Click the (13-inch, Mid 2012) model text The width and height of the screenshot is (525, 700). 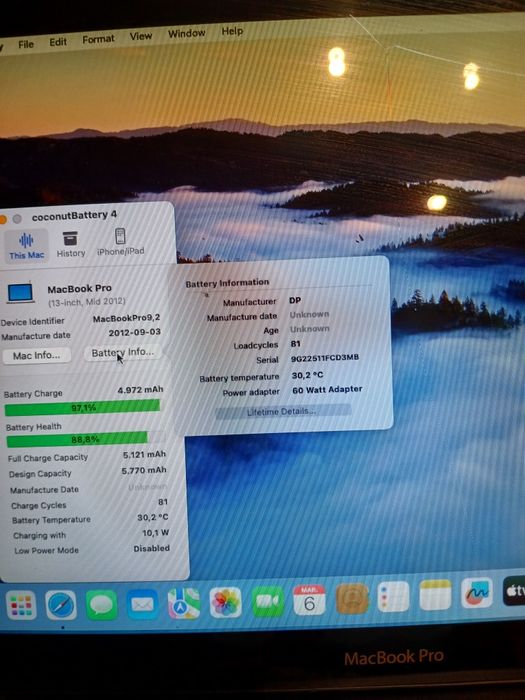tap(87, 302)
